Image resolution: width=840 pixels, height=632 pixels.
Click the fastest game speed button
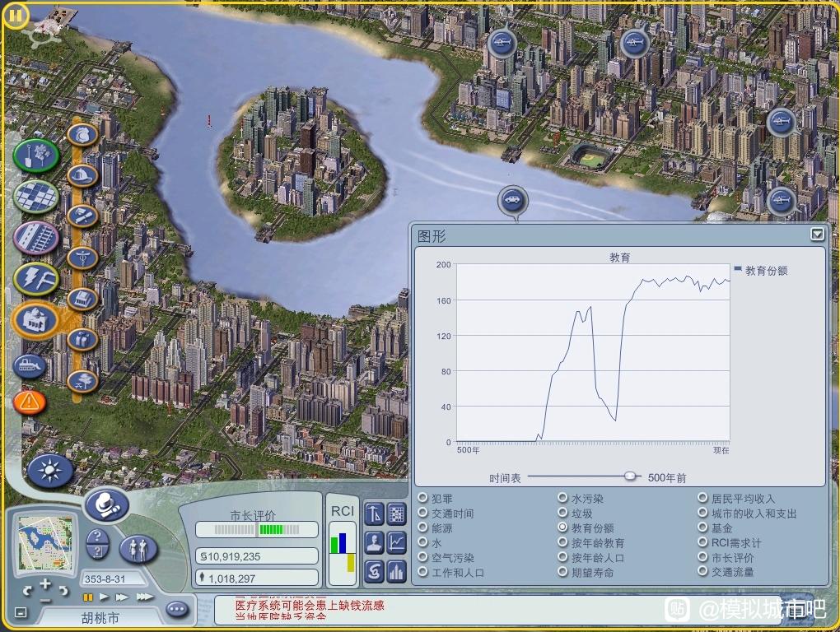click(144, 597)
